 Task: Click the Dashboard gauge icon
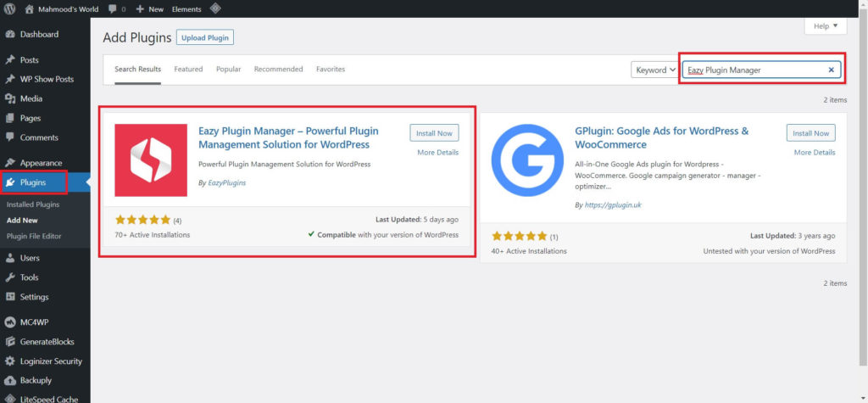point(10,35)
